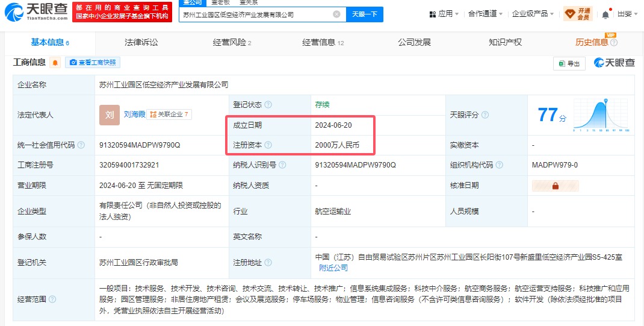Click the 天眼一下 search button
This screenshot has width=644, height=326.
point(365,14)
